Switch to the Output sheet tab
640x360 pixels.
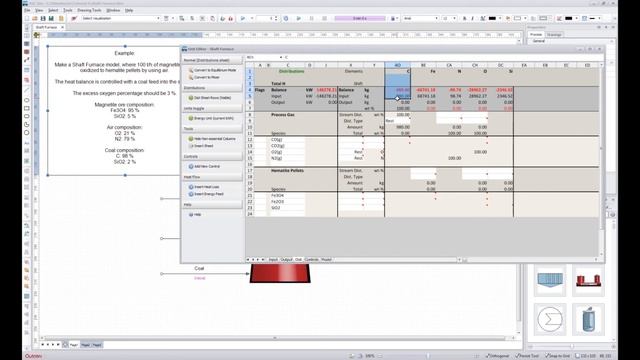click(287, 260)
